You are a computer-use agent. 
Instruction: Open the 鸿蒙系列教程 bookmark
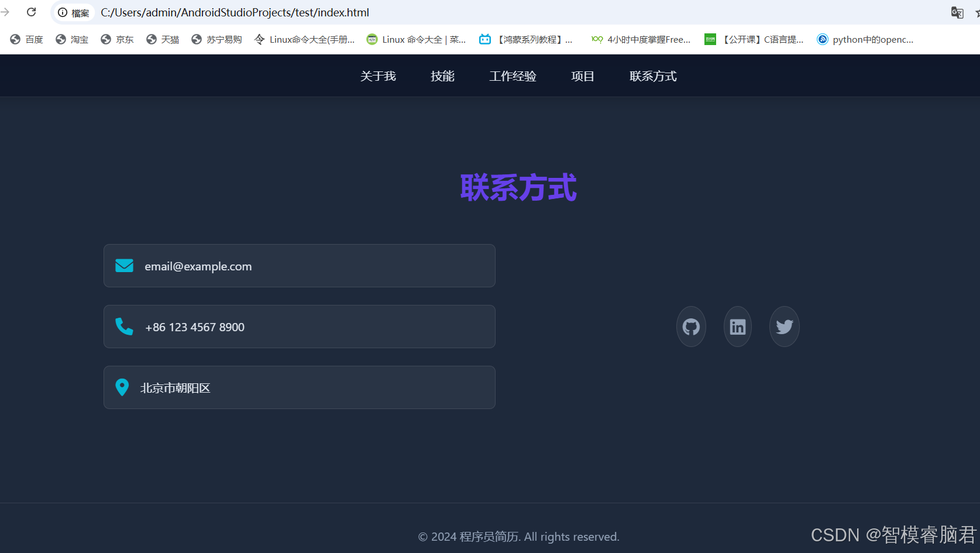[526, 39]
